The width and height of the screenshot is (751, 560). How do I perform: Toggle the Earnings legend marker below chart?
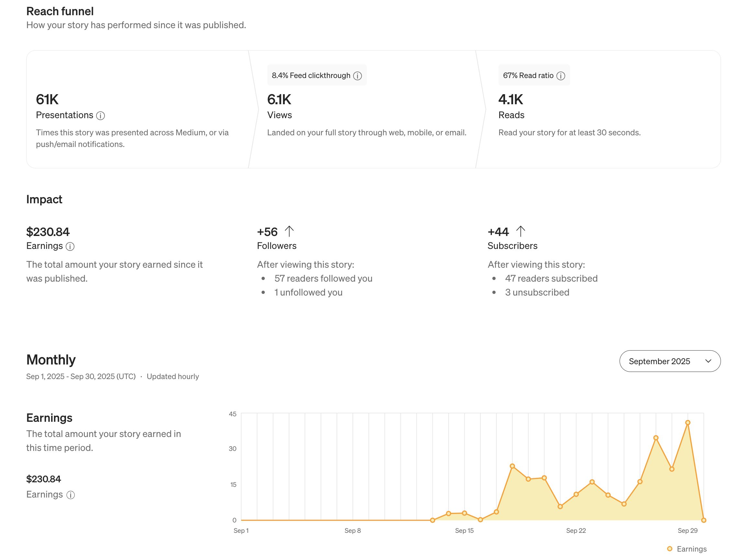click(669, 548)
